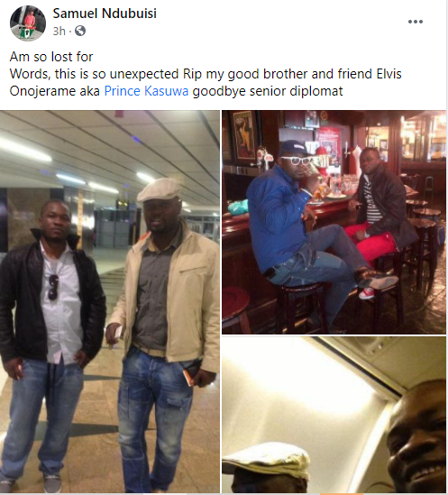Click the white-framed glasses in bar photo
The width and height of the screenshot is (448, 495).
pyautogui.click(x=297, y=160)
